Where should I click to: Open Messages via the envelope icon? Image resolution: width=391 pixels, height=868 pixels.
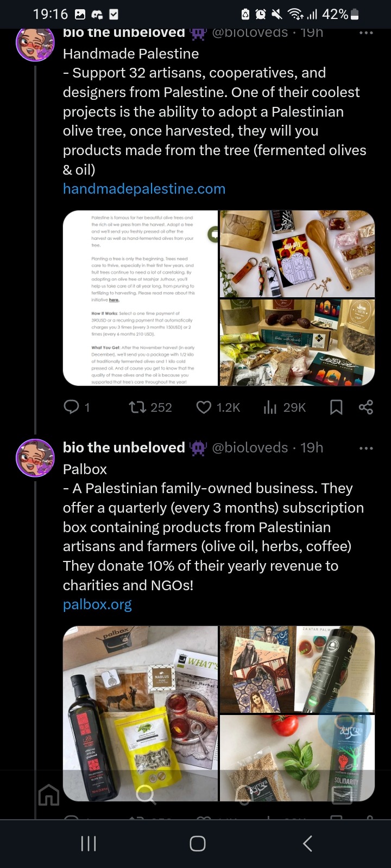click(342, 795)
